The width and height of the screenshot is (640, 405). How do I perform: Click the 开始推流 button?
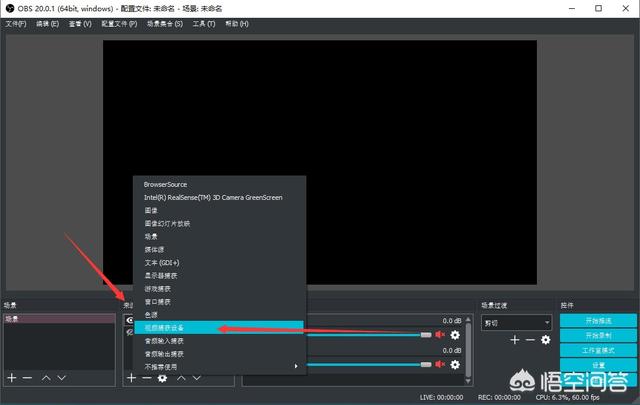coord(598,321)
